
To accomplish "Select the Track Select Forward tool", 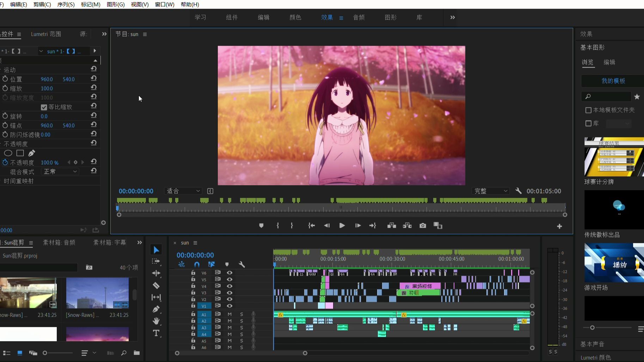I will click(x=156, y=261).
